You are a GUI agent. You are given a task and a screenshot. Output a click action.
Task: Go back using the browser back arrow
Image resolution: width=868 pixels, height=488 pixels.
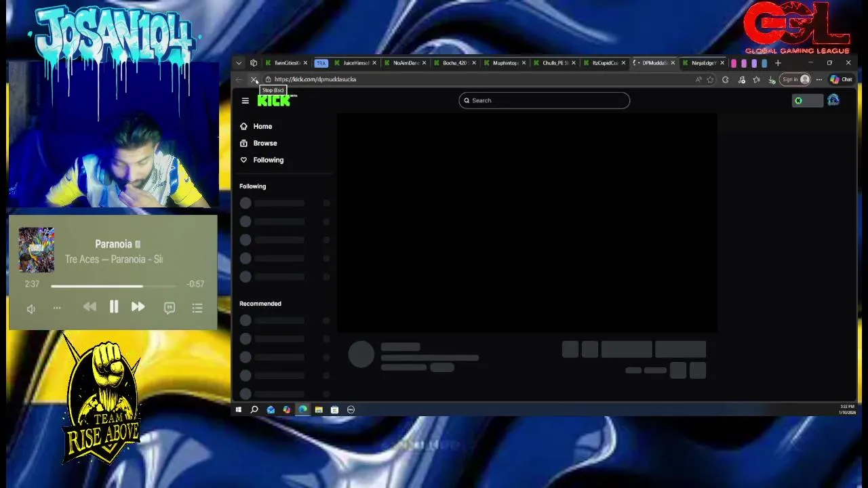tap(239, 79)
